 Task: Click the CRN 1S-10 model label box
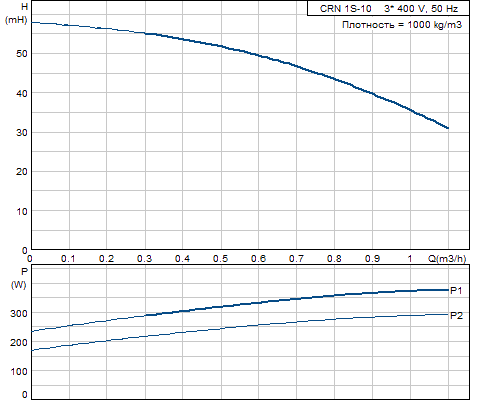[x=388, y=8]
